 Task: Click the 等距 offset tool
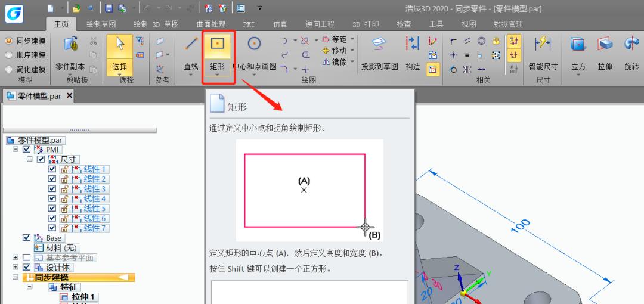tap(335, 39)
